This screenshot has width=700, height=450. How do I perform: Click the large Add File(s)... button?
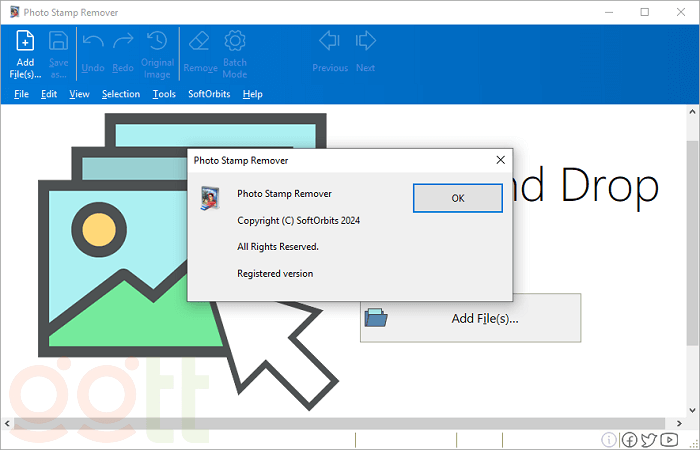470,319
